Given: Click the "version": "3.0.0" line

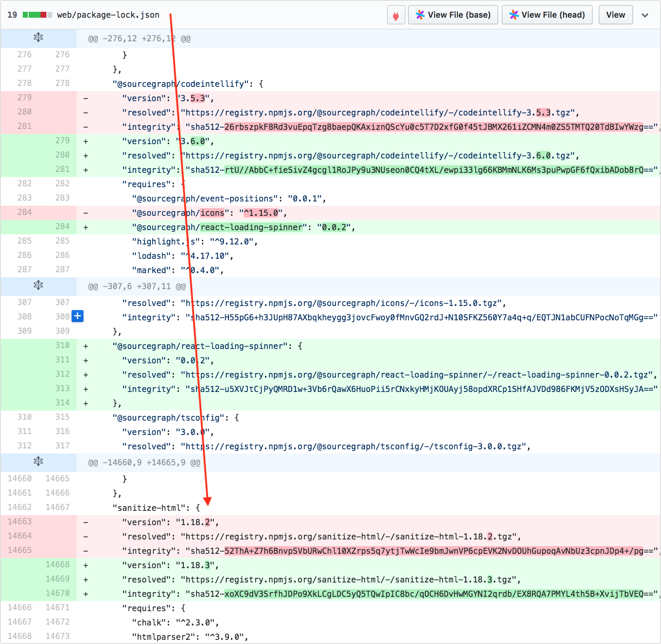Looking at the screenshot, I should click(x=168, y=432).
